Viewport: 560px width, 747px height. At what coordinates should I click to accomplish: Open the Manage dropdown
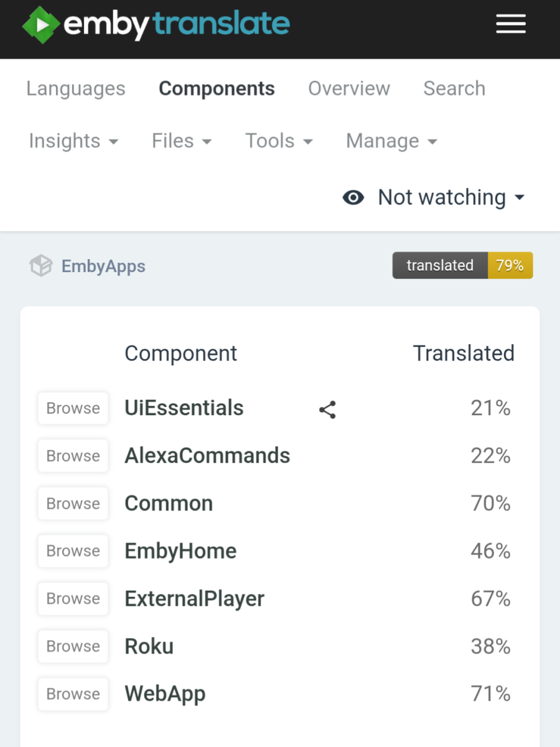391,141
